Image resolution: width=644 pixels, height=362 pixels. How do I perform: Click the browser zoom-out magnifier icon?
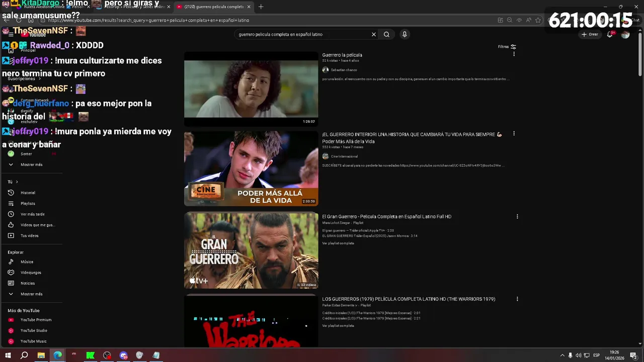510,20
